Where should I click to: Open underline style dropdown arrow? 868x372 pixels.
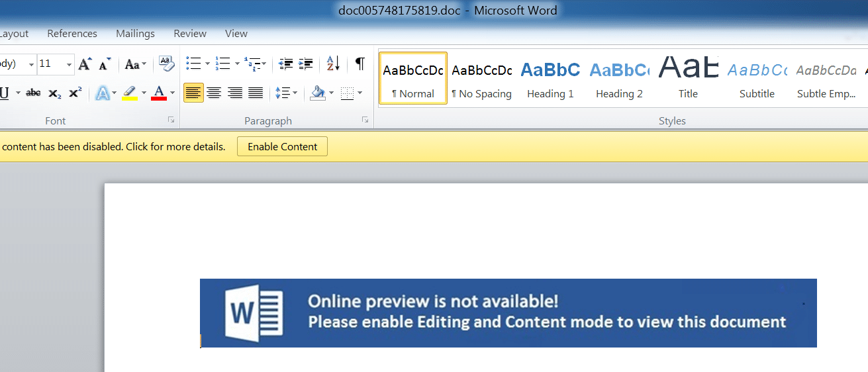[x=18, y=93]
